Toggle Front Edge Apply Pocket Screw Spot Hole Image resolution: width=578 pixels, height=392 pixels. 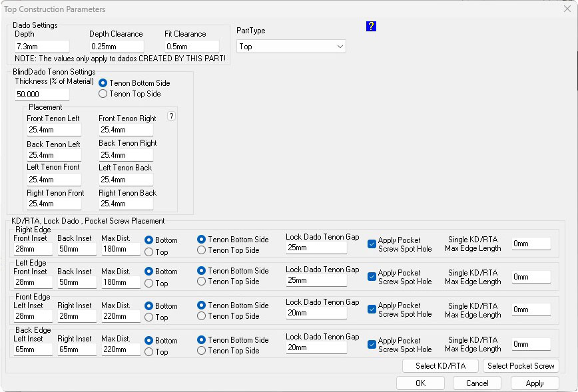[x=372, y=309]
